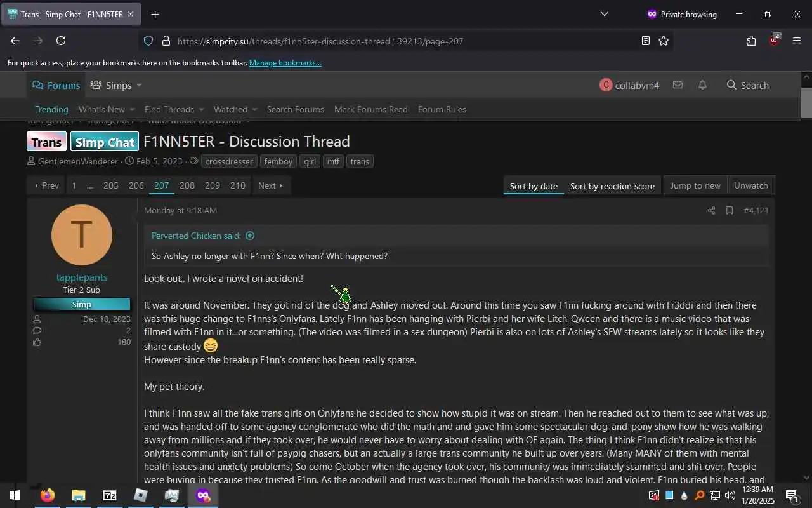Go to page 205

point(111,185)
